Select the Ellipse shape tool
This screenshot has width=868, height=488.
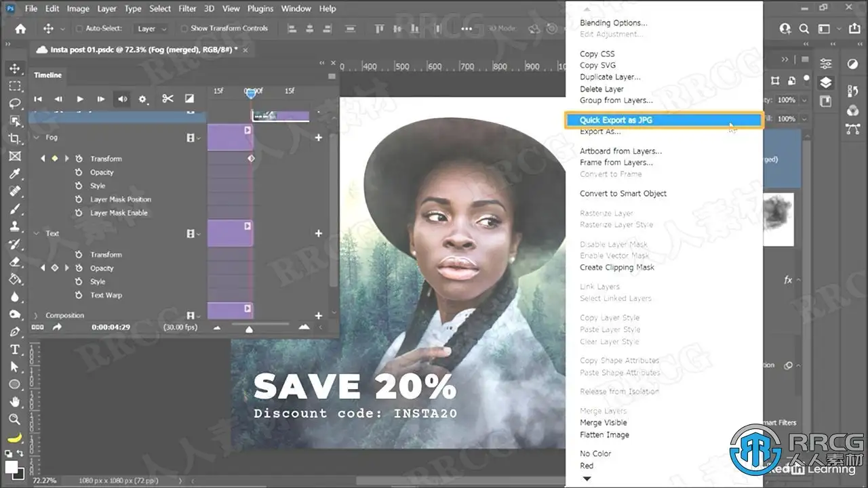click(x=14, y=384)
